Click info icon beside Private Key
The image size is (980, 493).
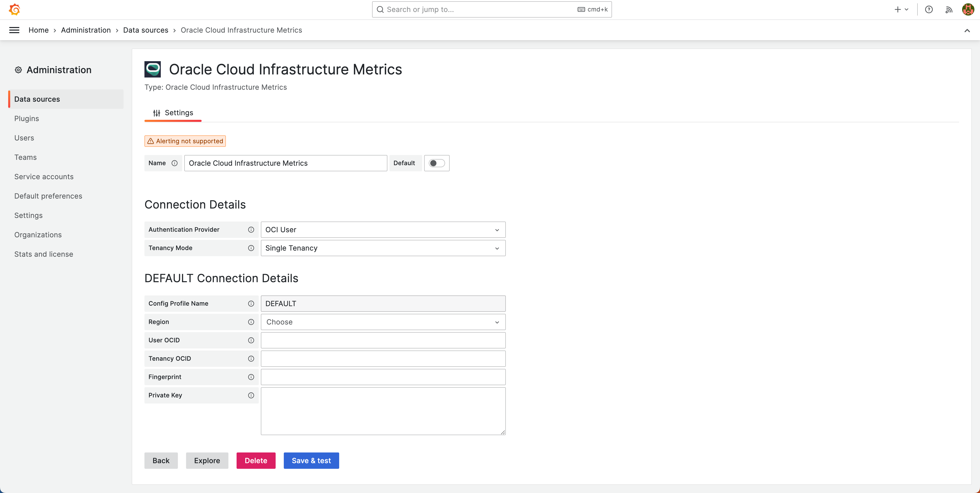251,395
